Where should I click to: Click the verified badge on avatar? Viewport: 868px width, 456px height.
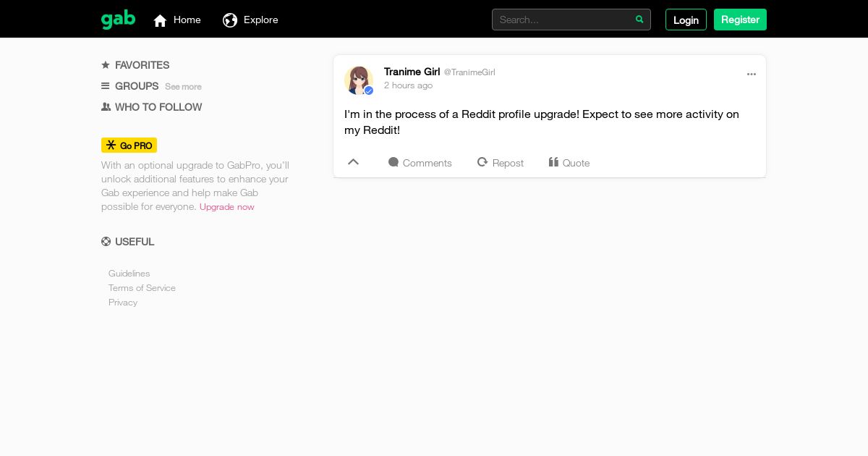point(369,90)
